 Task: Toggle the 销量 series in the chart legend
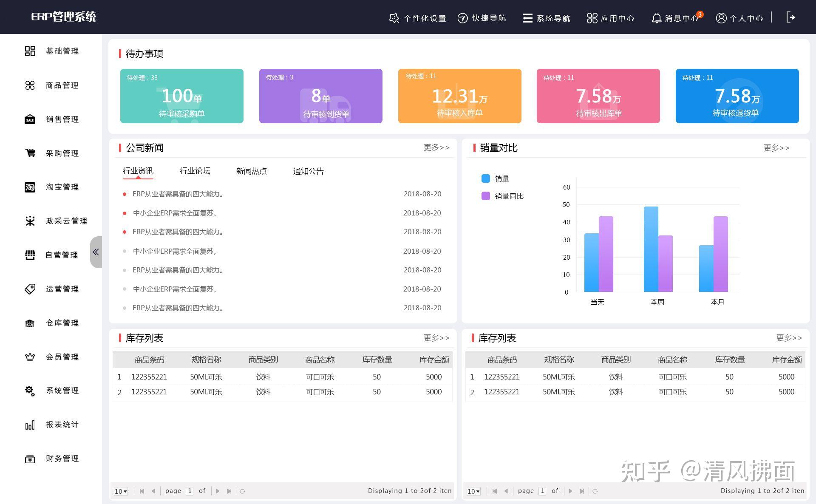click(502, 178)
